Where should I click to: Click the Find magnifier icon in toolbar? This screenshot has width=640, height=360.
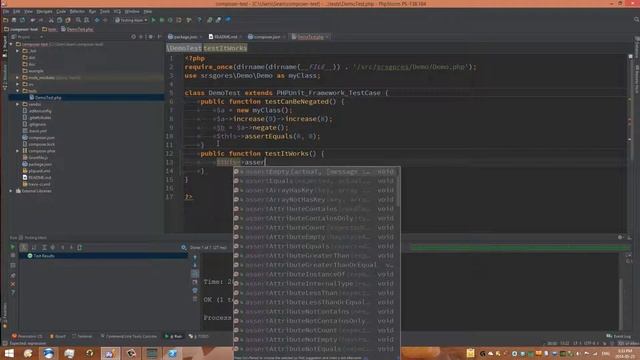pyautogui.click(x=78, y=20)
